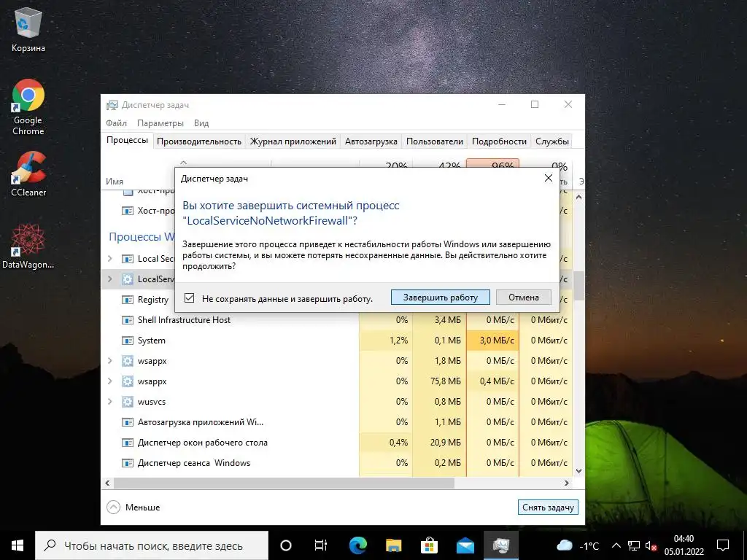Click icon of Диспетчер окон рабочего стола
The image size is (747, 560).
pos(127,443)
